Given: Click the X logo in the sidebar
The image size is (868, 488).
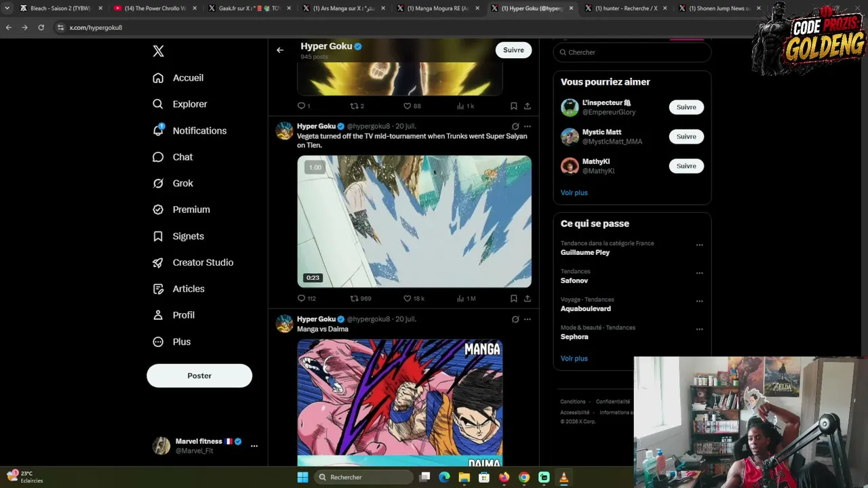Looking at the screenshot, I should 158,51.
